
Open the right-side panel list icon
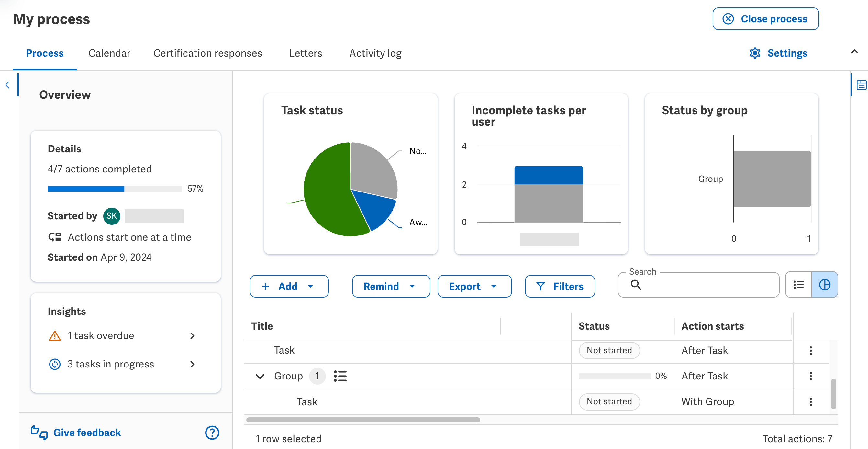pyautogui.click(x=861, y=85)
